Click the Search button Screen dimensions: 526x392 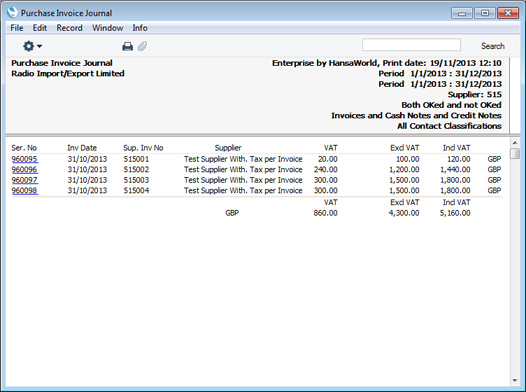493,46
